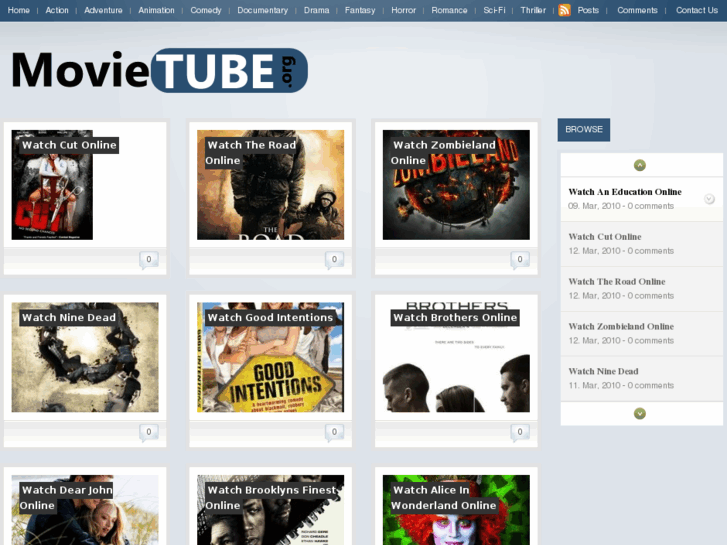Click the Watch Brothers Online title overlay

455,318
